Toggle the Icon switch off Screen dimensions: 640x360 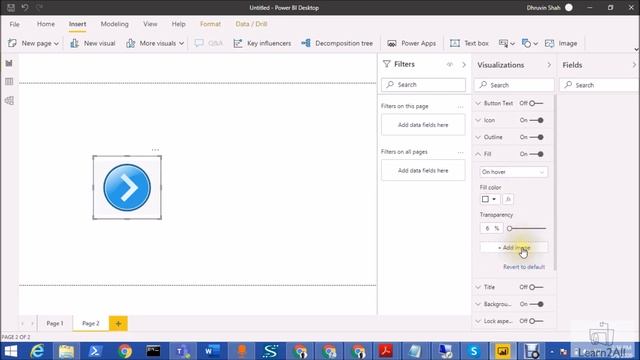[536, 120]
